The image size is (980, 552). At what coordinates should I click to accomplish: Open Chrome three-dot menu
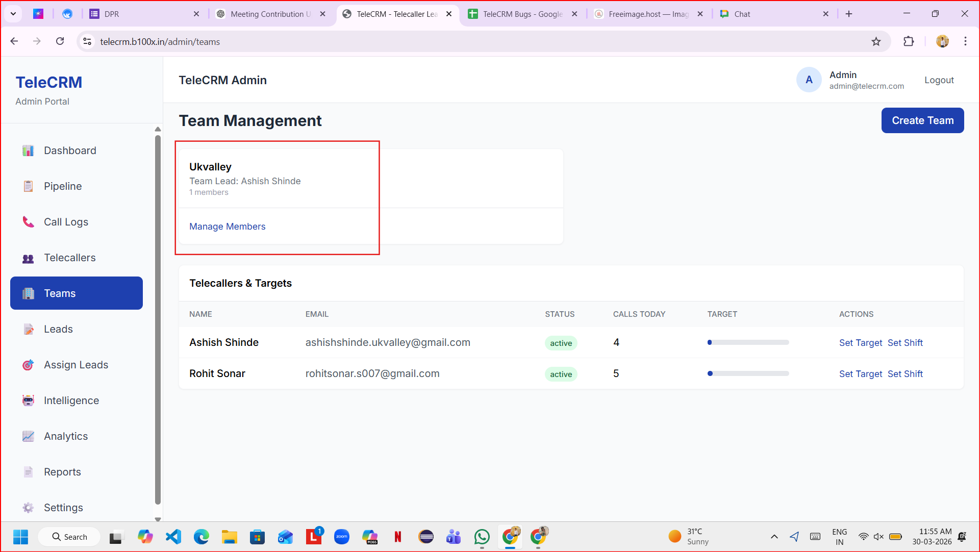coord(965,42)
